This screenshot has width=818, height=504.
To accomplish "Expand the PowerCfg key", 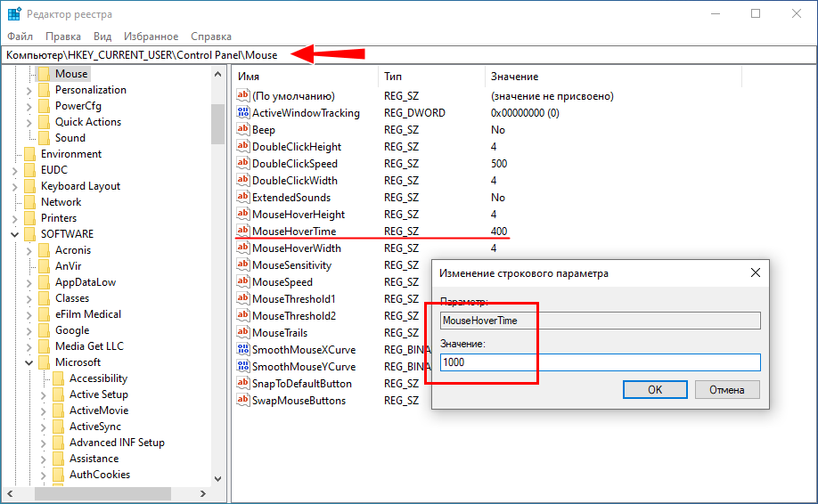I will tap(29, 106).
